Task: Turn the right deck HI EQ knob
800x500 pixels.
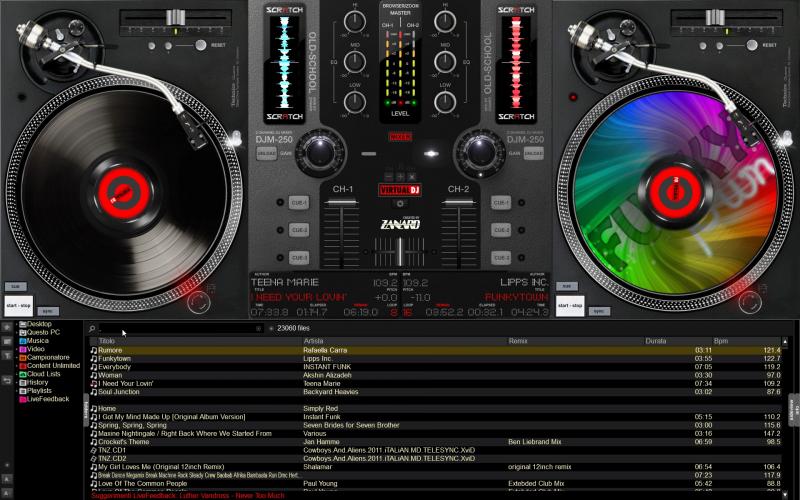Action: pos(445,22)
